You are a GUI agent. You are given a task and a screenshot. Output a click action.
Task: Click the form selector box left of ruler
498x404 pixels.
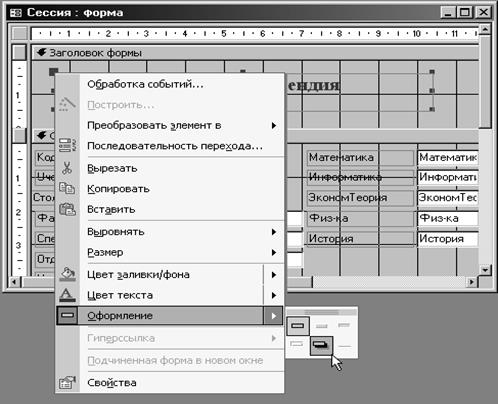(19, 33)
